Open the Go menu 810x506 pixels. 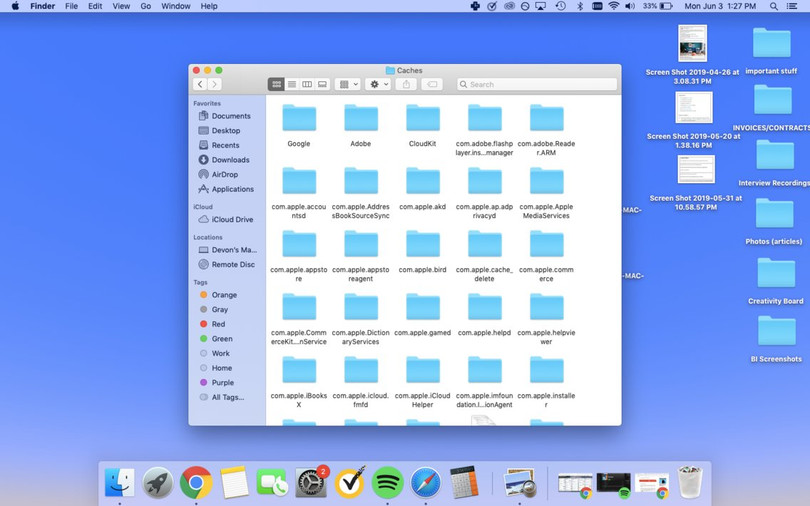pyautogui.click(x=145, y=6)
